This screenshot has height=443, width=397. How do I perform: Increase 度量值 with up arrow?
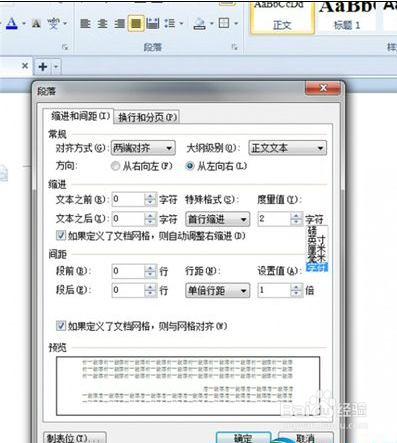click(296, 216)
